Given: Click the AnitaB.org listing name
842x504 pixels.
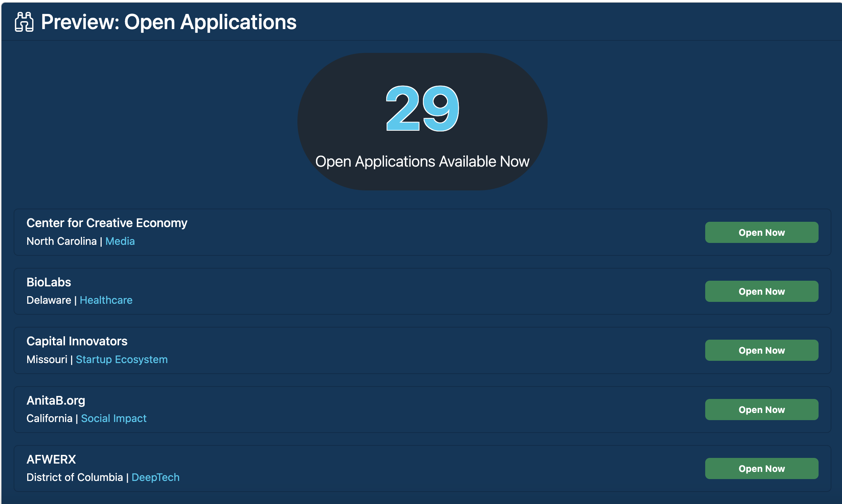Looking at the screenshot, I should pyautogui.click(x=56, y=400).
